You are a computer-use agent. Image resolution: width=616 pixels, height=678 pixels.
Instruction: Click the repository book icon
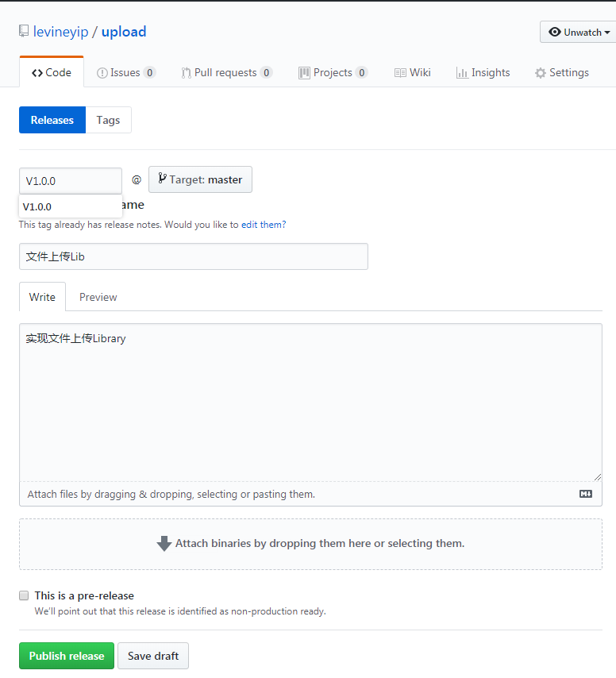coord(24,31)
